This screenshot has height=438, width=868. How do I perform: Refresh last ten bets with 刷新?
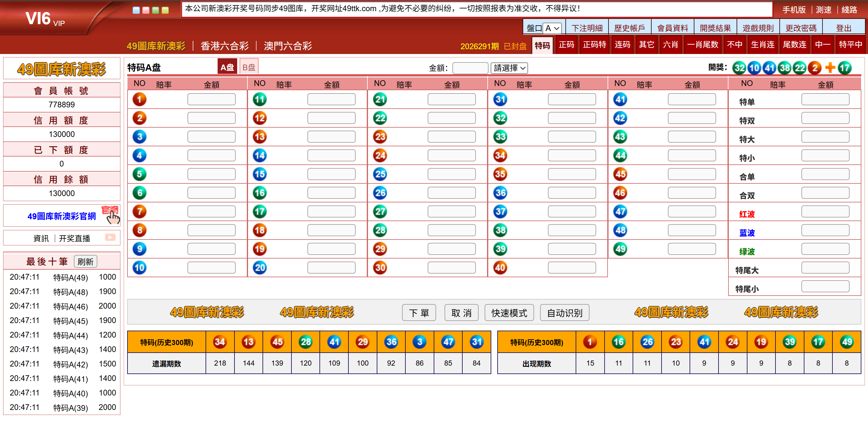coord(85,262)
